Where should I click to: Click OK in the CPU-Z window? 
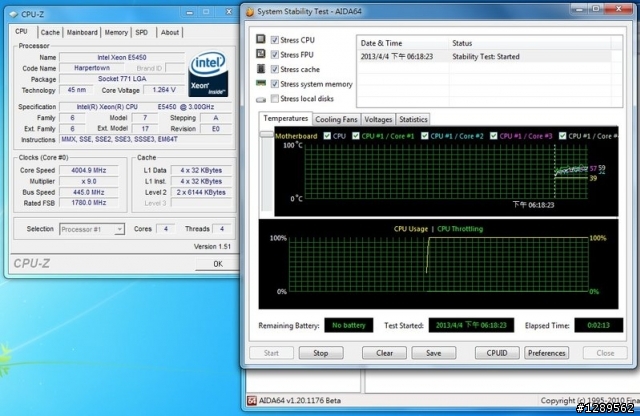click(x=218, y=264)
